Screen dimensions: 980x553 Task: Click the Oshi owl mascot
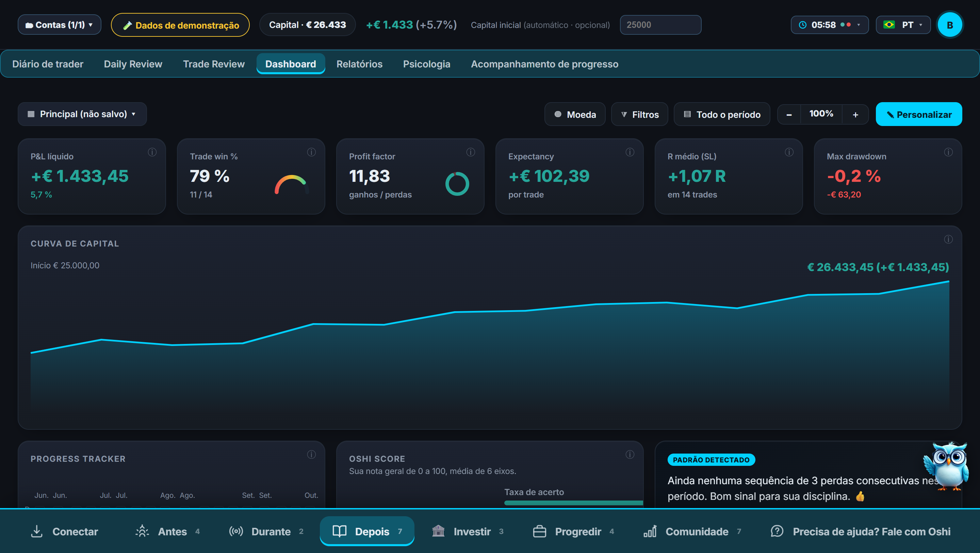tap(947, 466)
